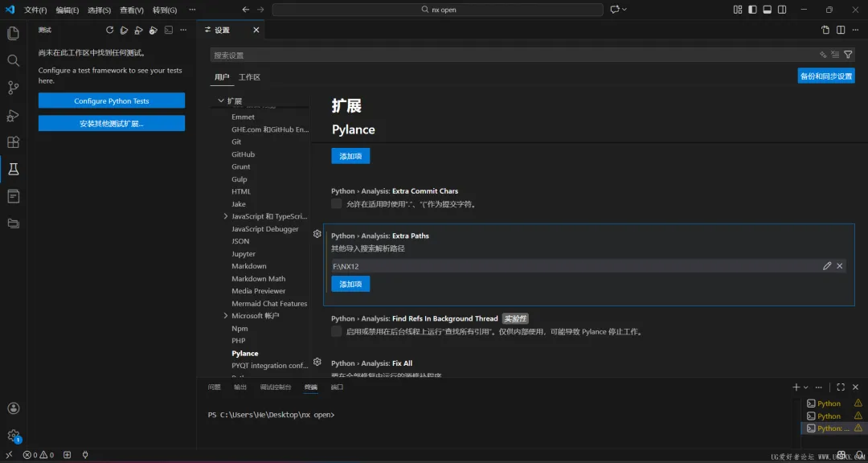Open the 转到(G) menu
The height and width of the screenshot is (463, 868).
(x=165, y=10)
